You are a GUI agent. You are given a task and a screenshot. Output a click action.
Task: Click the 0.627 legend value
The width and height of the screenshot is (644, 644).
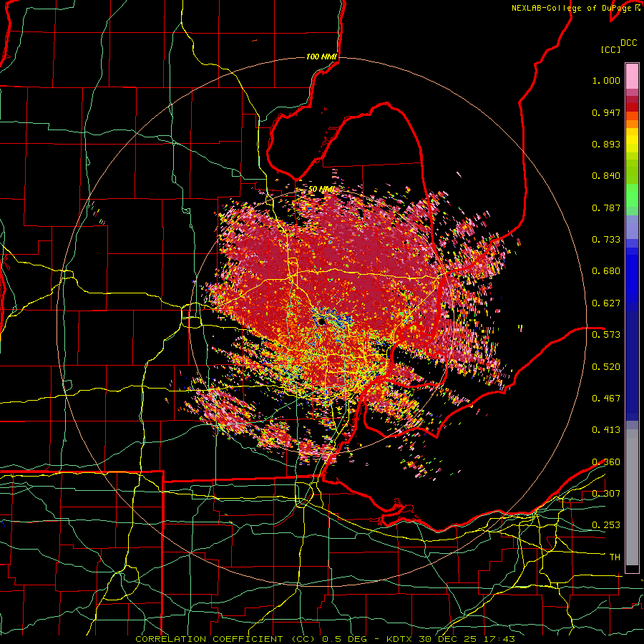coord(606,303)
